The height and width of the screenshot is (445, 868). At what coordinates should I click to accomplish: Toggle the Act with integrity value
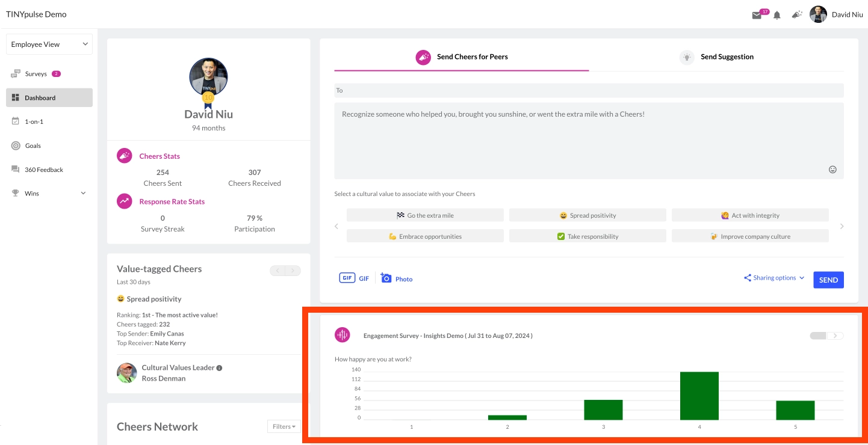750,215
